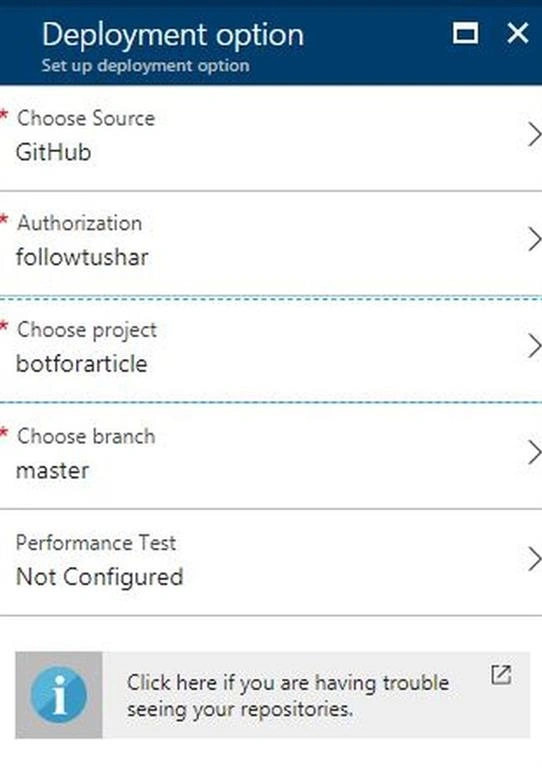
Task: Expand the Choose branch chevron arrow
Action: (x=534, y=452)
